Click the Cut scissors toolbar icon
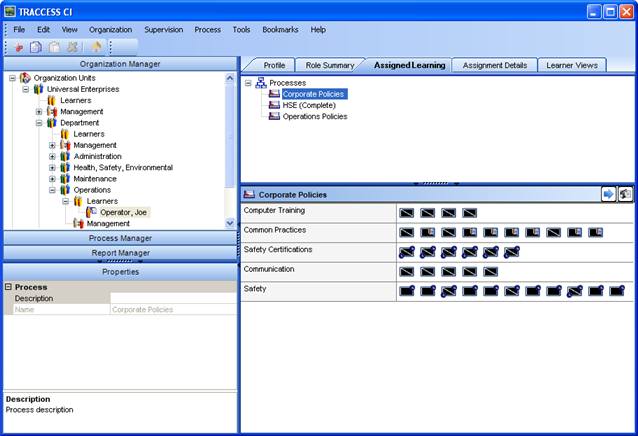This screenshot has height=436, width=638. pos(18,47)
